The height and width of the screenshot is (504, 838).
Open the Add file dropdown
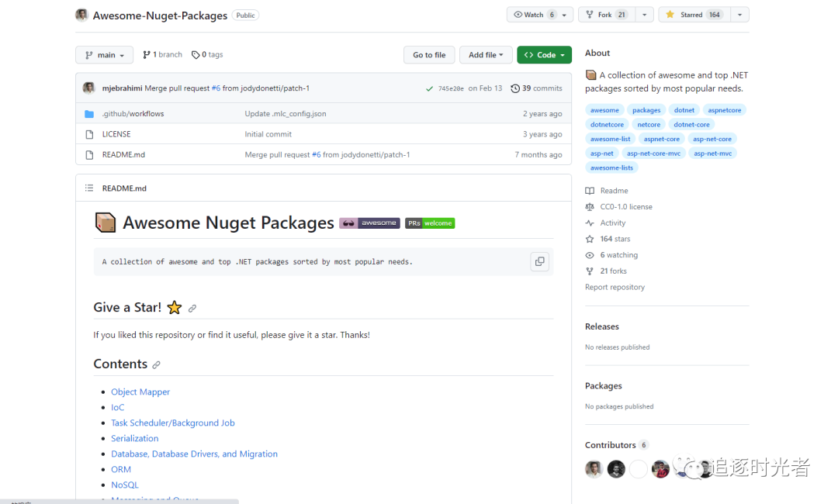point(486,55)
